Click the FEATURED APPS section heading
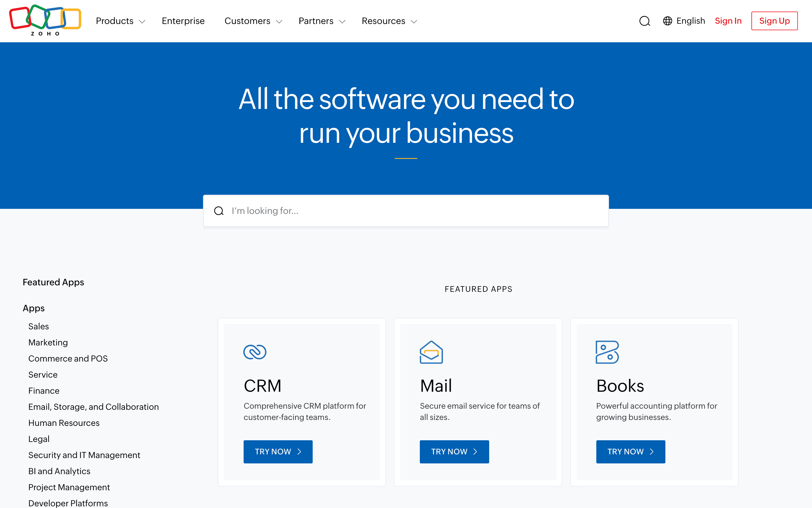Screen dimensions: 812x508 [478, 289]
